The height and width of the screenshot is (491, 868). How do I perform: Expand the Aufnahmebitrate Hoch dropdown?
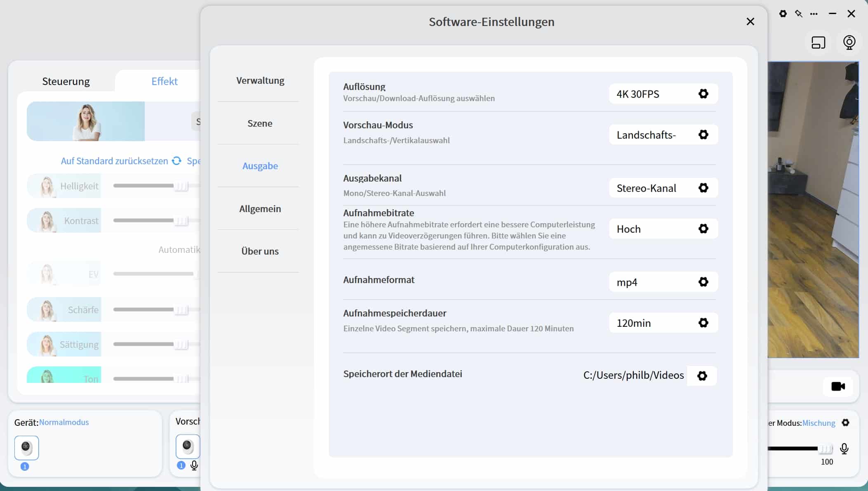coord(663,229)
